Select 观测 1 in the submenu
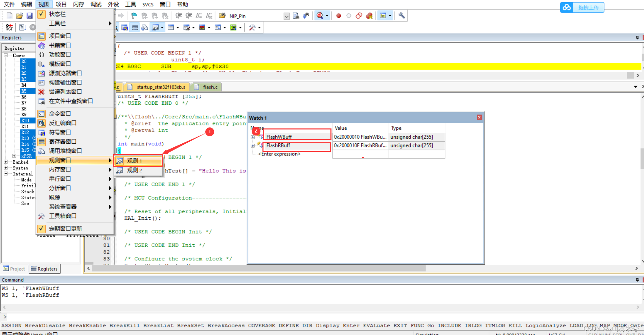The height and width of the screenshot is (335, 644). (138, 161)
